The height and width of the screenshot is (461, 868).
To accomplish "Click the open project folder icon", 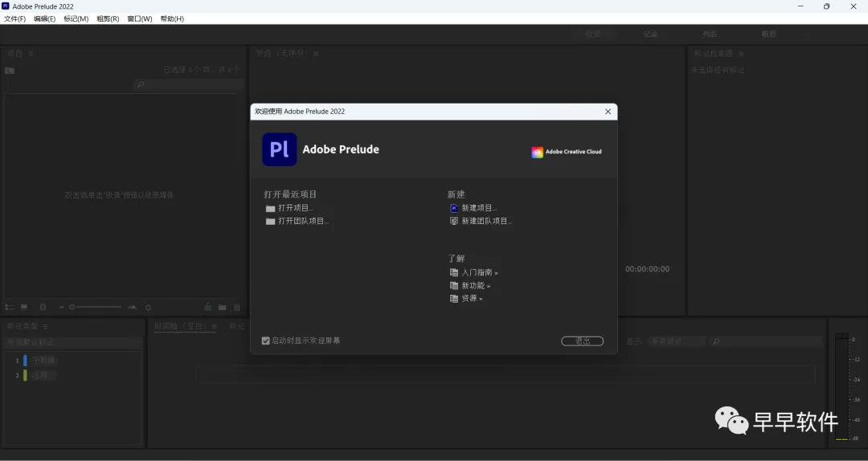I will click(270, 209).
